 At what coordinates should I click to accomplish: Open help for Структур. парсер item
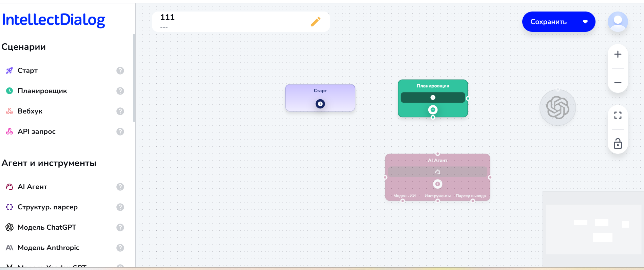tap(120, 207)
